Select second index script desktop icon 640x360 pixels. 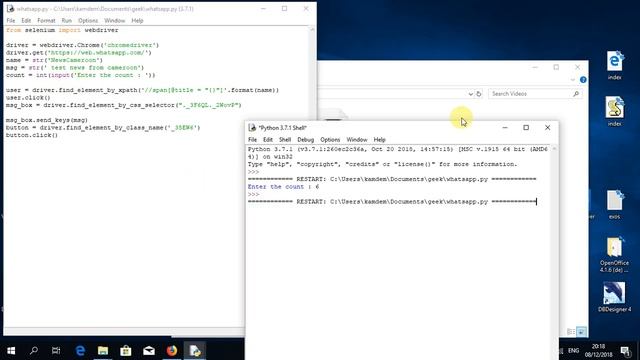[x=615, y=111]
